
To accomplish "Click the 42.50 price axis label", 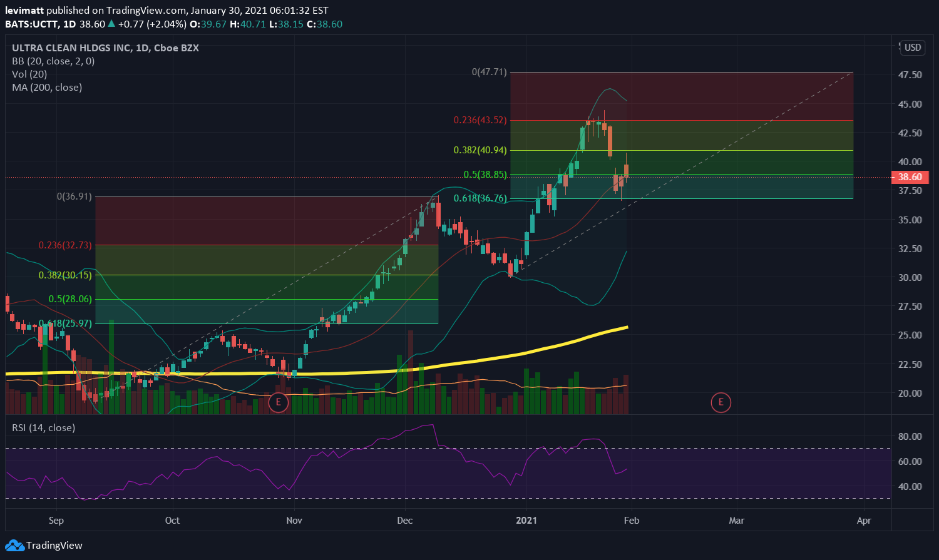I will 910,133.
